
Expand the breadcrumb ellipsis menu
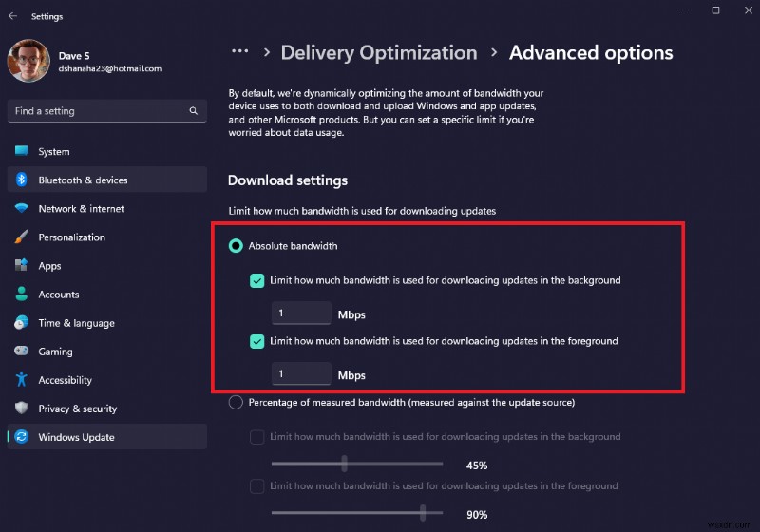pos(239,52)
